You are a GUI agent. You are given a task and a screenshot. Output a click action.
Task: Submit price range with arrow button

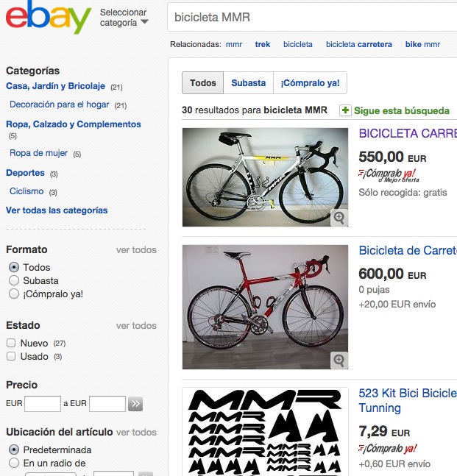pyautogui.click(x=135, y=403)
